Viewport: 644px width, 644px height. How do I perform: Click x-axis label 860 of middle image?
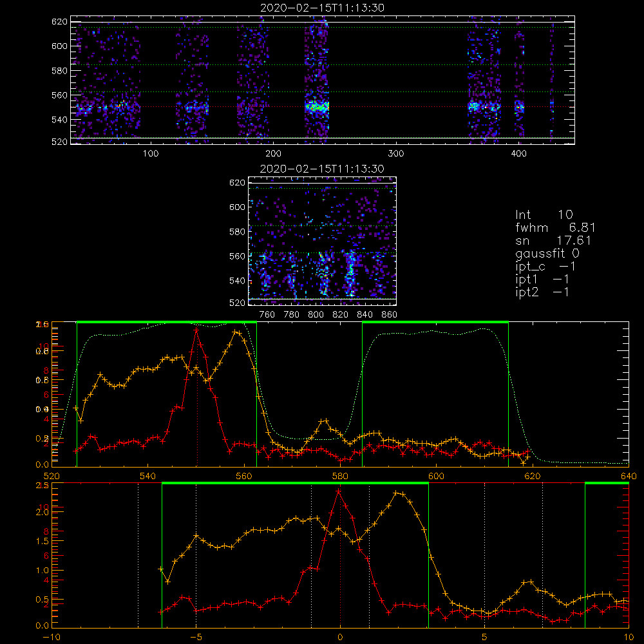390,315
